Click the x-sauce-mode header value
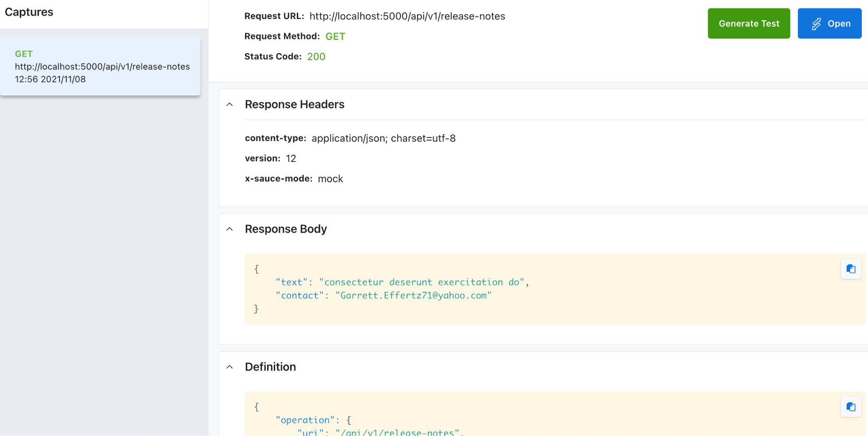 click(x=330, y=178)
